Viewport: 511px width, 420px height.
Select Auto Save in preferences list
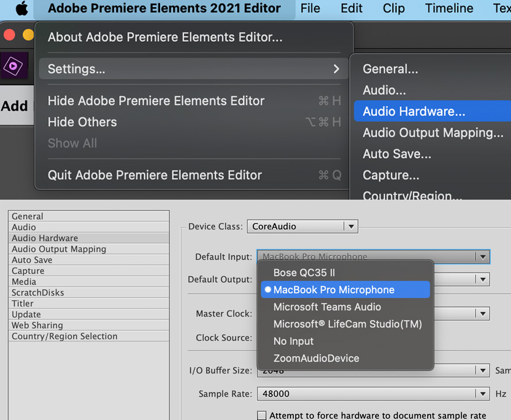pos(88,260)
